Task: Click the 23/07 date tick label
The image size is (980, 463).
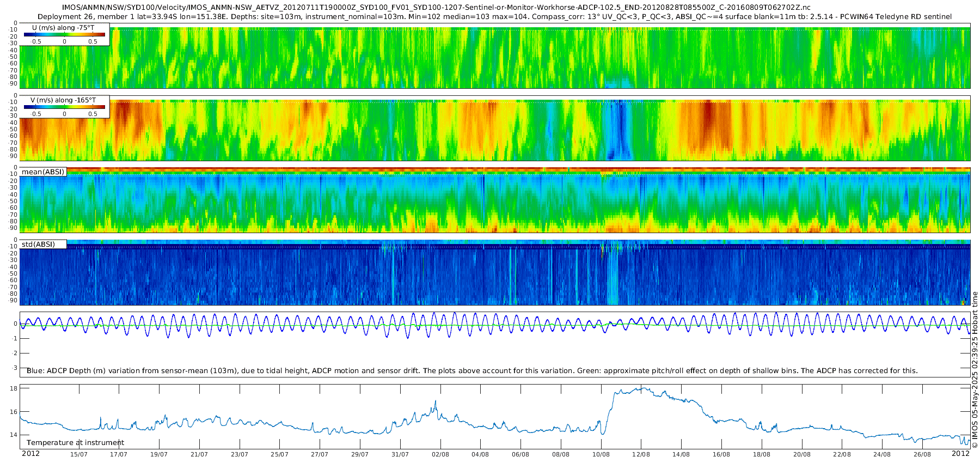Action: point(240,454)
